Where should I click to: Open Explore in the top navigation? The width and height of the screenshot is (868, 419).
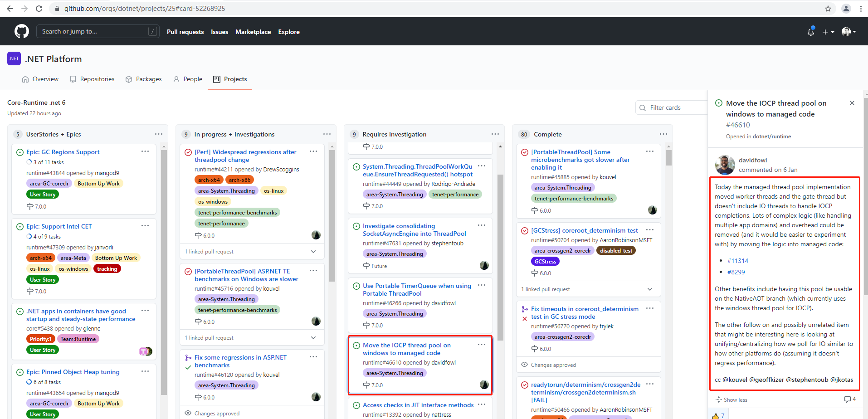point(289,32)
